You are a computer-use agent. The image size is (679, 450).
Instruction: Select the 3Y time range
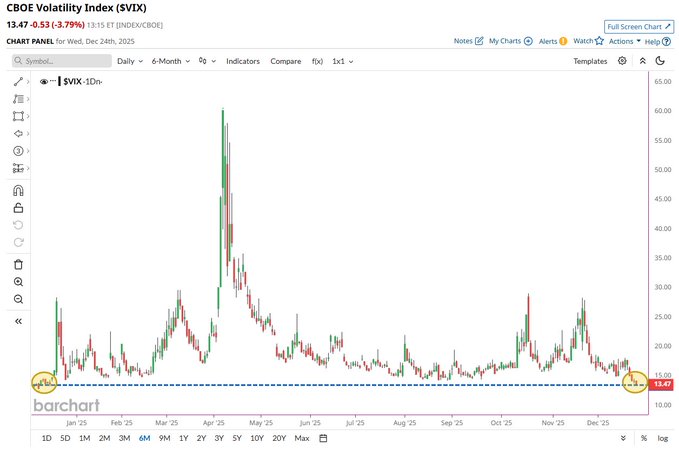click(219, 438)
